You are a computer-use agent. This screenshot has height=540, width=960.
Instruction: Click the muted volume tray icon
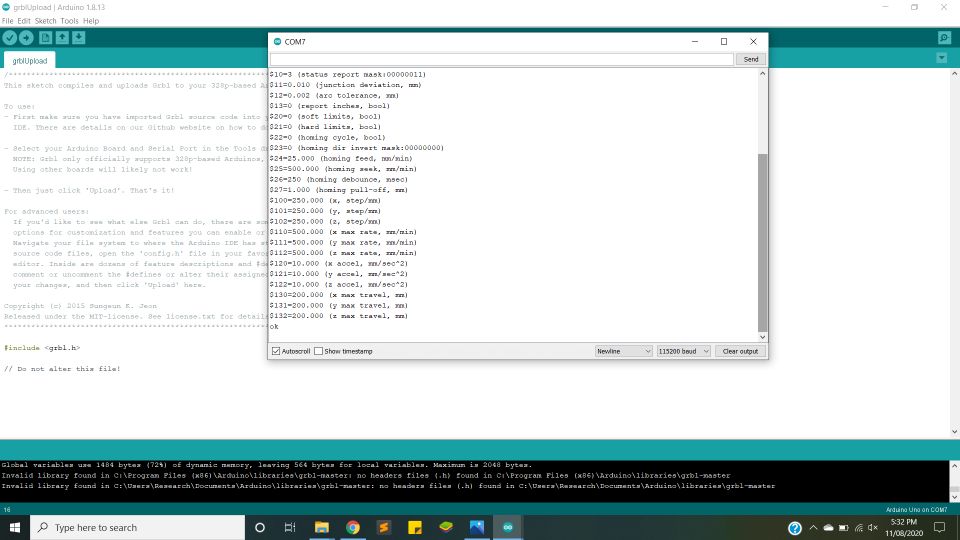[873, 528]
